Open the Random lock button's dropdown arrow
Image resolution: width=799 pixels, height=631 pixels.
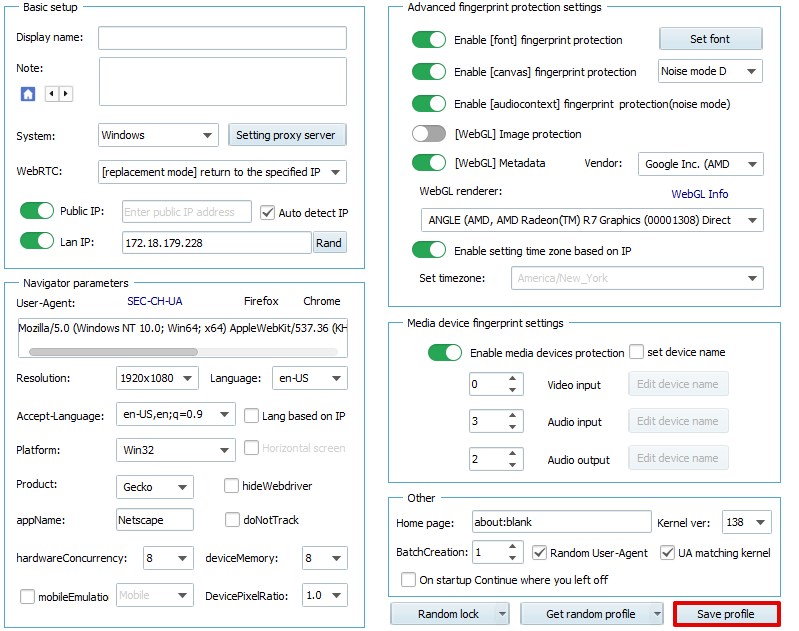(500, 614)
